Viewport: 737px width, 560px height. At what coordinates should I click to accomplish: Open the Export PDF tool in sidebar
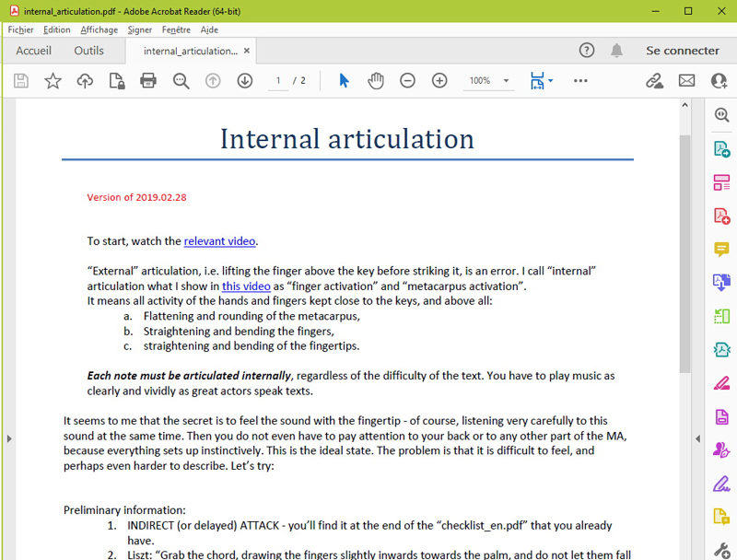coord(721,149)
